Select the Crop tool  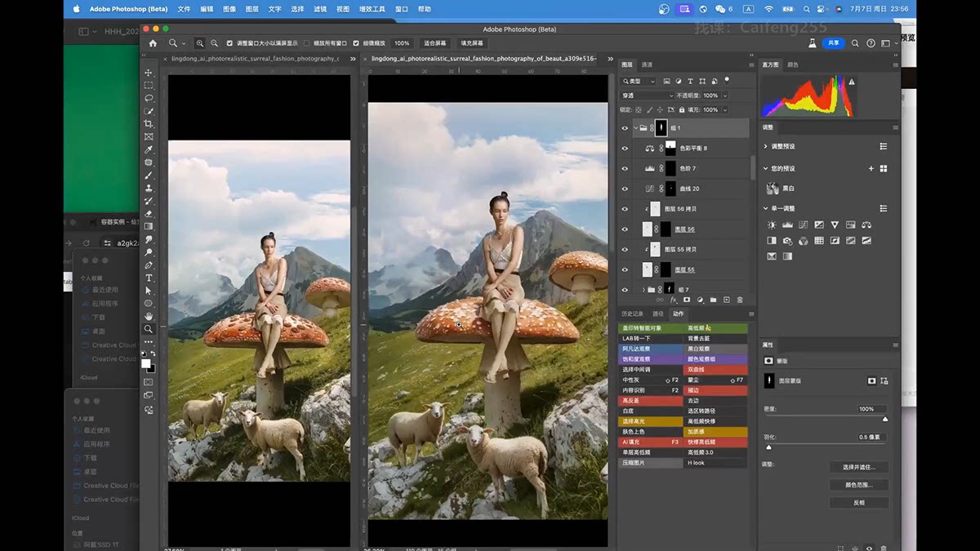coord(149,124)
